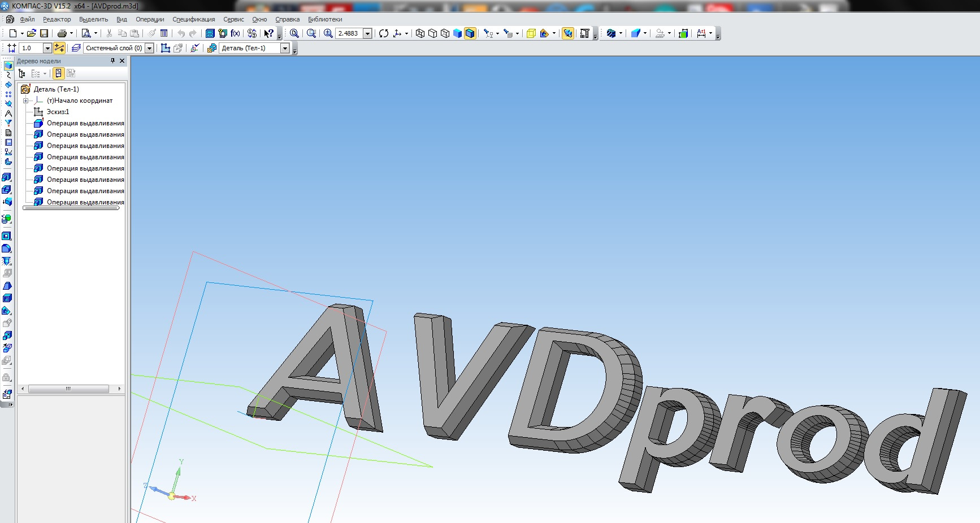Open the Редактор menu

pyautogui.click(x=57, y=19)
